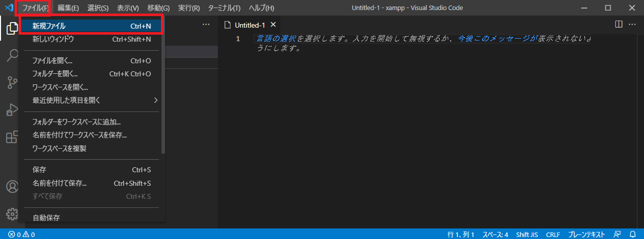
Task: Switch to the Untitled-1 editor tab
Action: [250, 25]
